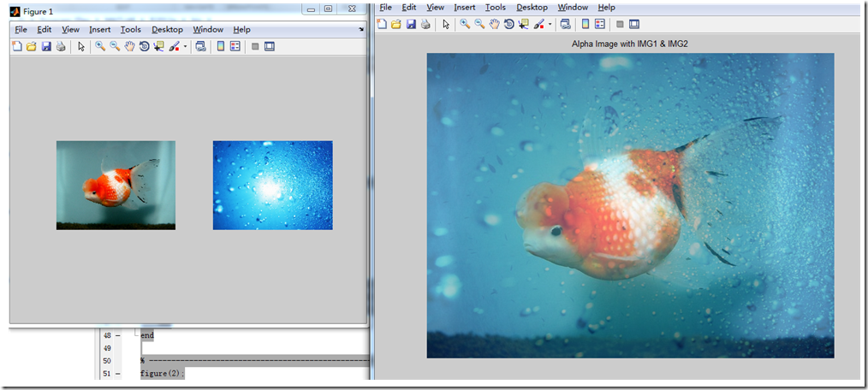Viewport: 868px width, 390px height.
Task: Select Data Cursor in right figure toolbar
Action: [x=524, y=24]
